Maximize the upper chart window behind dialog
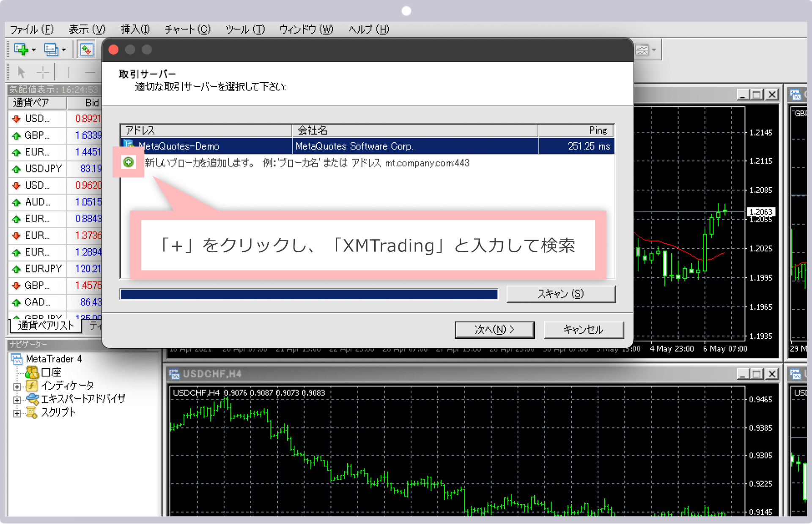 [x=757, y=94]
